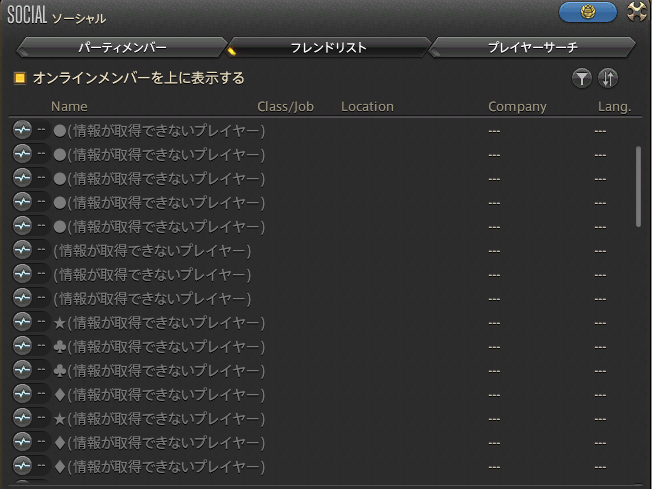Click the friend list scrollbar thumb
This screenshot has width=652, height=489.
pos(638,186)
